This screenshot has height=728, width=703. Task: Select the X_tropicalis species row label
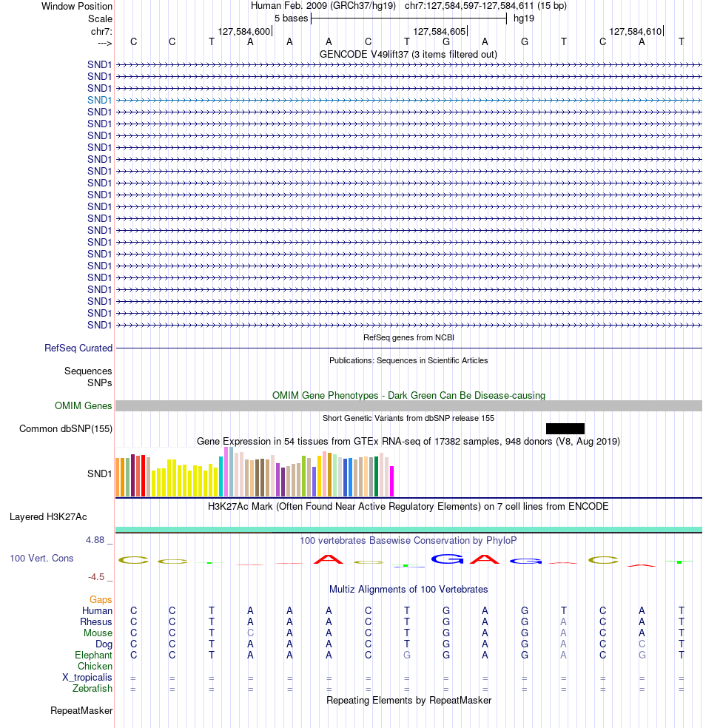pos(87,678)
